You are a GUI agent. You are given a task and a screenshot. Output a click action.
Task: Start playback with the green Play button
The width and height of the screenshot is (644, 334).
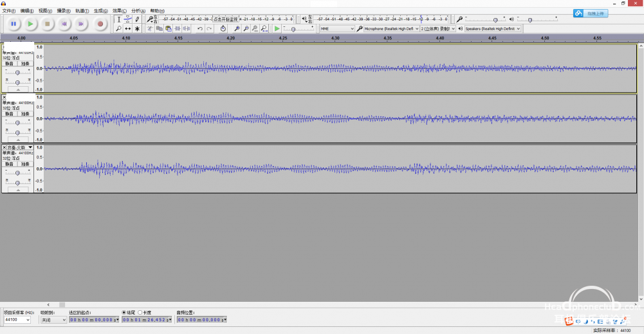(30, 24)
